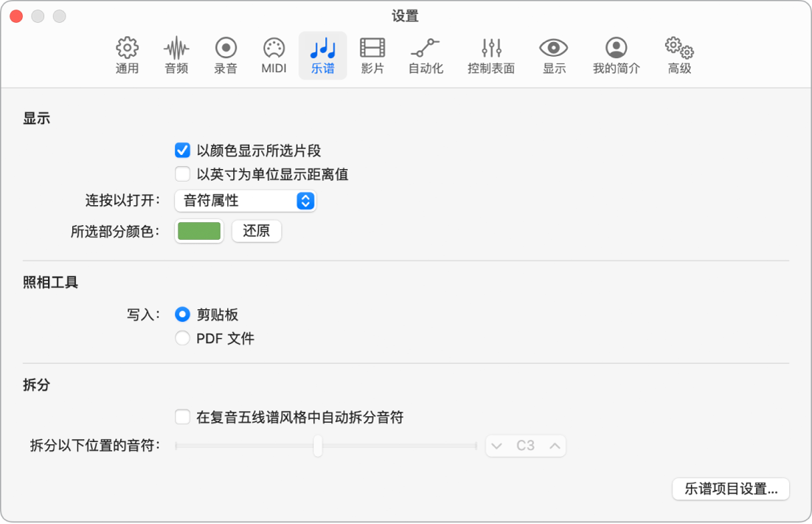This screenshot has width=812, height=524.
Task: Enable 在复音五线谱风格中自动拆分音符 checkbox
Action: point(182,417)
